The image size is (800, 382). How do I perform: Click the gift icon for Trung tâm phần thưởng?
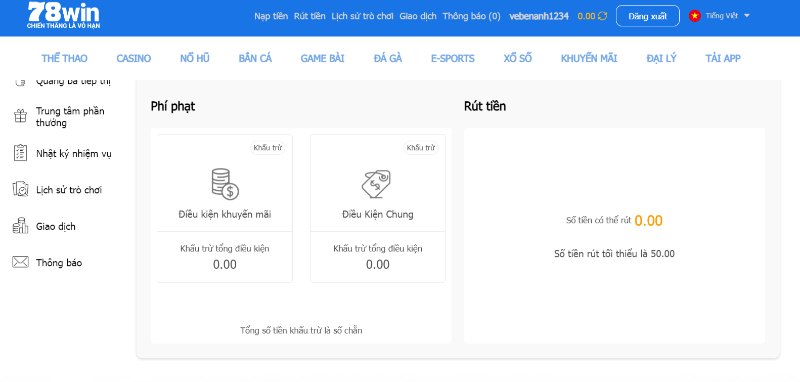pos(20,116)
